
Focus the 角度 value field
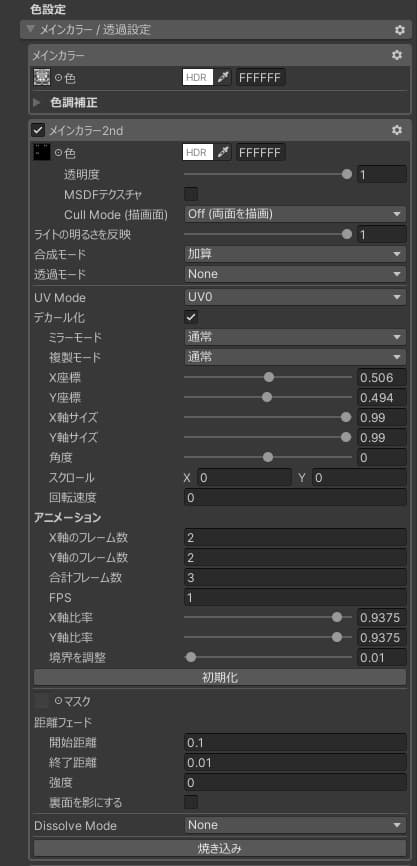point(382,457)
